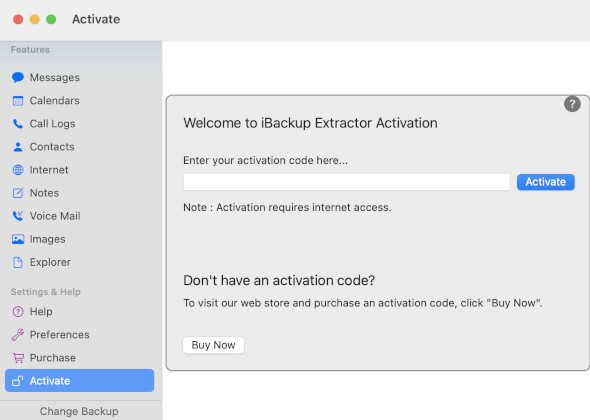Click the Call Logs phone icon
The height and width of the screenshot is (420, 590).
coord(18,124)
